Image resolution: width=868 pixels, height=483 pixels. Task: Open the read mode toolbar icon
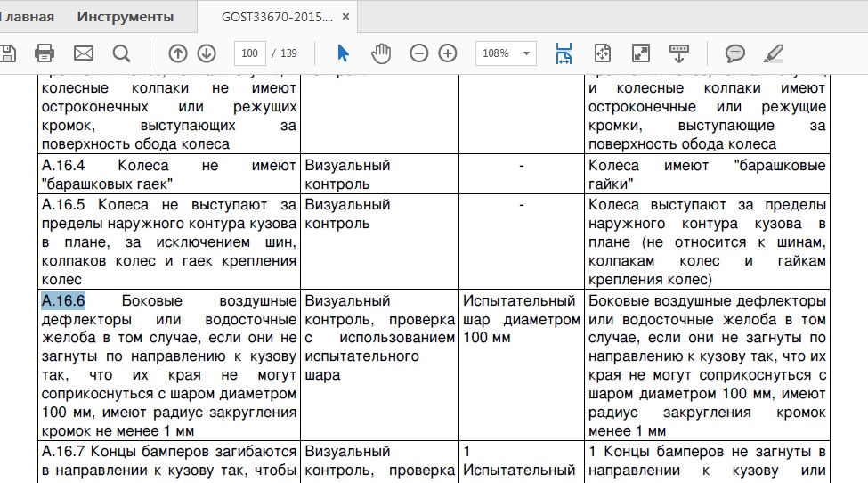tap(680, 53)
